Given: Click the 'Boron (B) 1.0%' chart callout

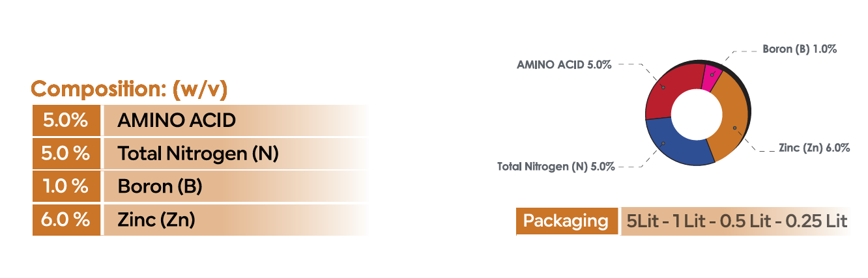Looking at the screenshot, I should 800,49.
